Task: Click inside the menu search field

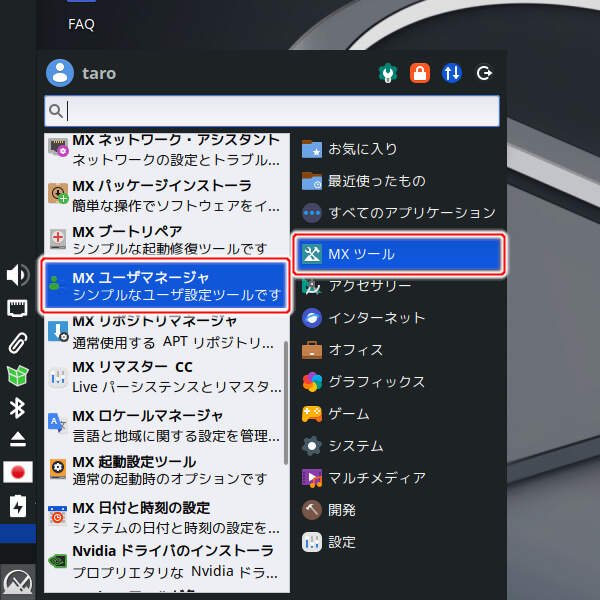Action: pyautogui.click(x=272, y=111)
